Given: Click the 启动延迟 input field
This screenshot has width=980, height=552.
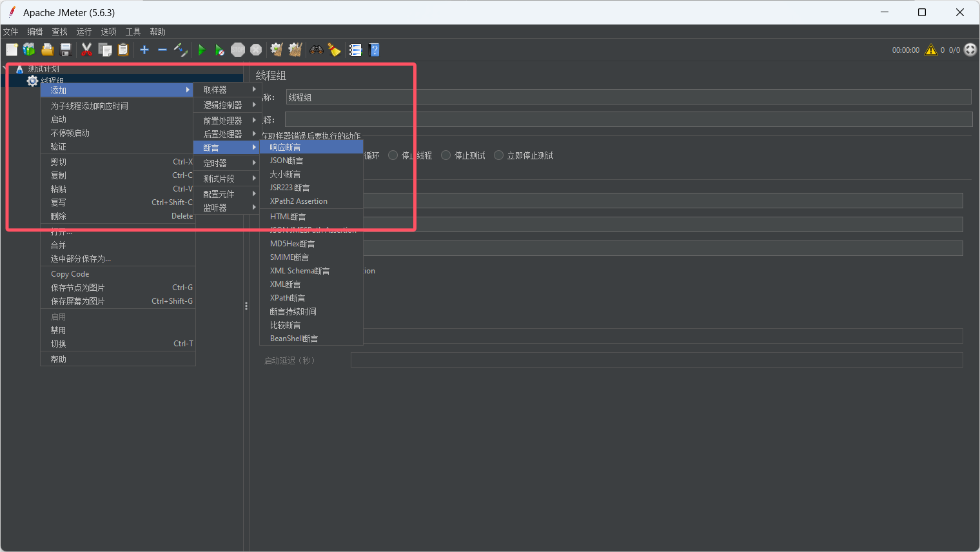Looking at the screenshot, I should click(656, 360).
